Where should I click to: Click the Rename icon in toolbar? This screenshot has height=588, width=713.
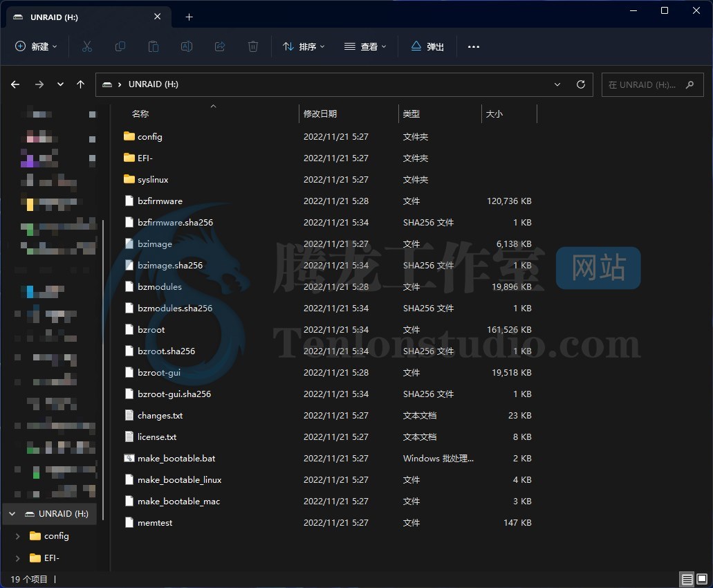pos(187,46)
